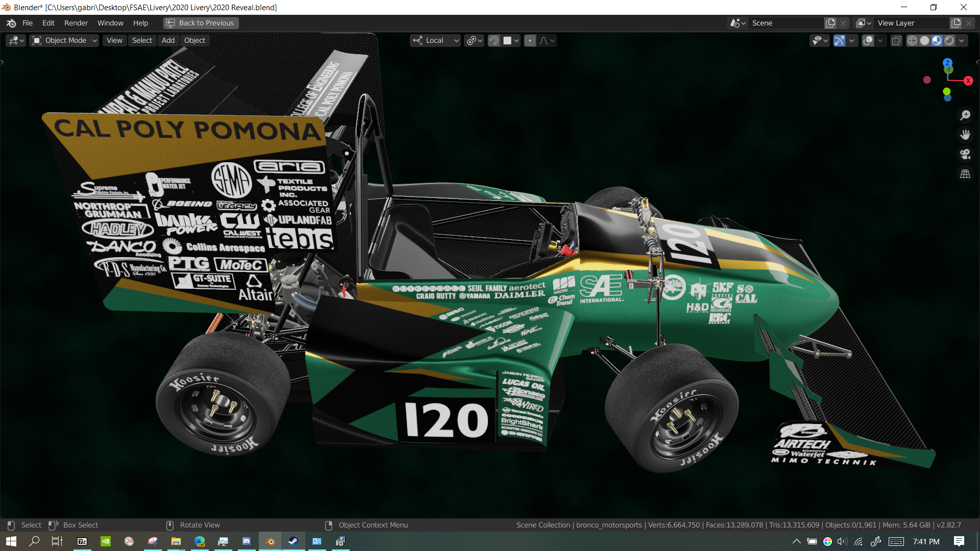Switch to solid viewport shading
980x551 pixels.
[924, 40]
